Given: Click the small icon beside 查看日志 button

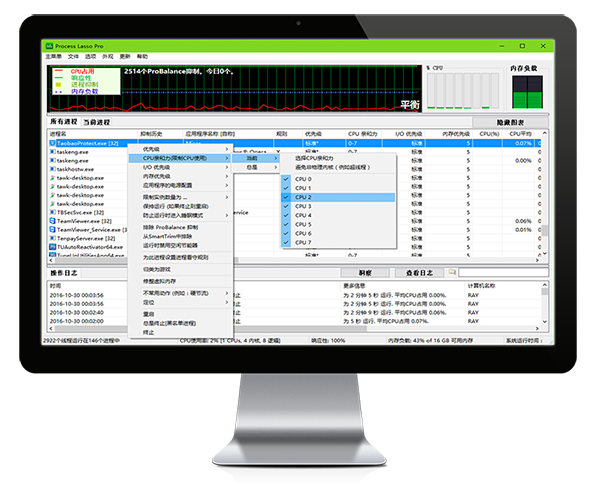Looking at the screenshot, I should click(x=452, y=272).
